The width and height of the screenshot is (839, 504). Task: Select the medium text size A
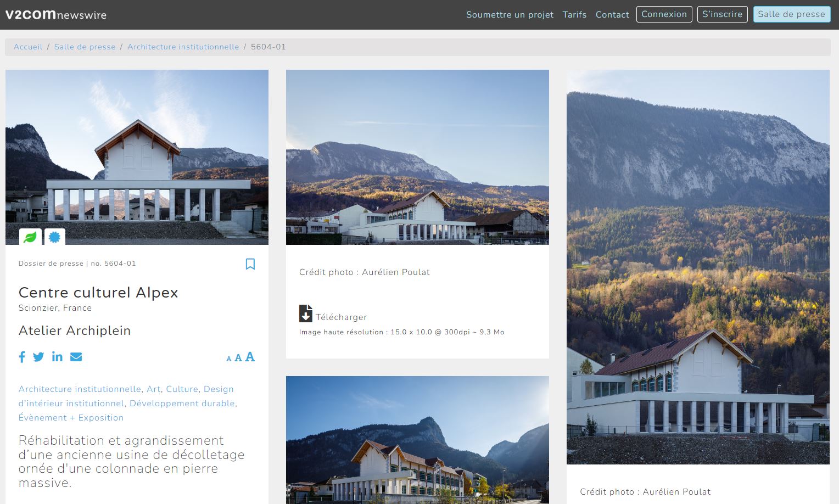click(x=238, y=358)
